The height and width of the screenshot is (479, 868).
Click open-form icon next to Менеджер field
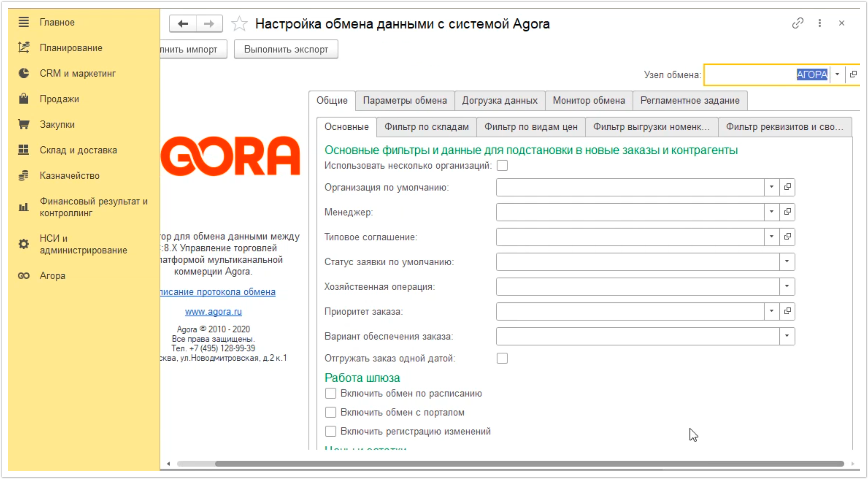[787, 212]
